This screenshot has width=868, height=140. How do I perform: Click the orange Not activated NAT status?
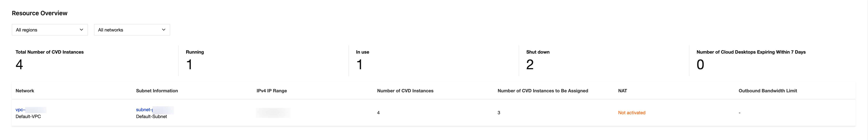point(631,113)
